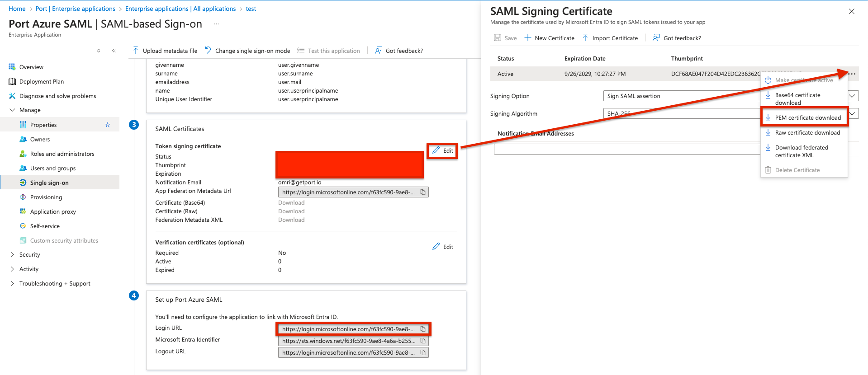Close the SAML Signing Certificate panel
This screenshot has width=868, height=375.
[x=852, y=11]
